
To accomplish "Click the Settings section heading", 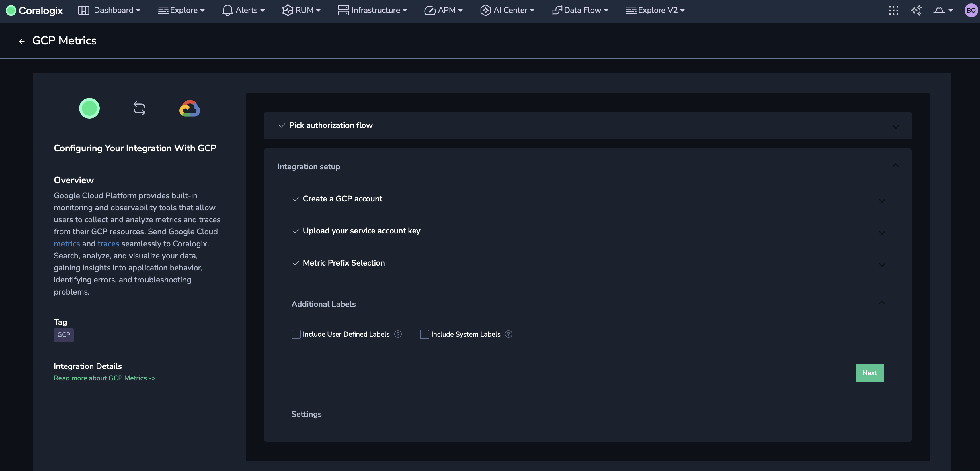I will (306, 414).
